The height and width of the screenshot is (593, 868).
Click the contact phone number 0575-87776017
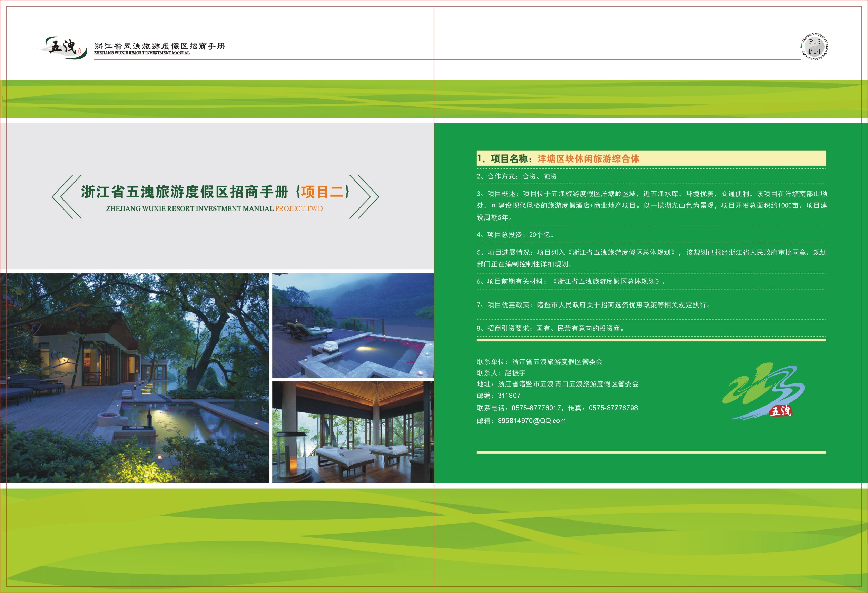point(536,408)
